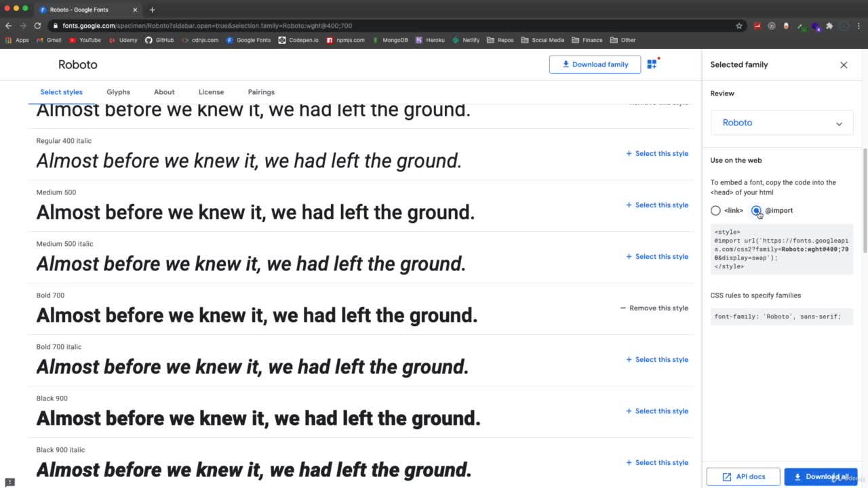Image resolution: width=868 pixels, height=488 pixels.
Task: Open the Codepen.io bookmark
Action: (x=298, y=40)
